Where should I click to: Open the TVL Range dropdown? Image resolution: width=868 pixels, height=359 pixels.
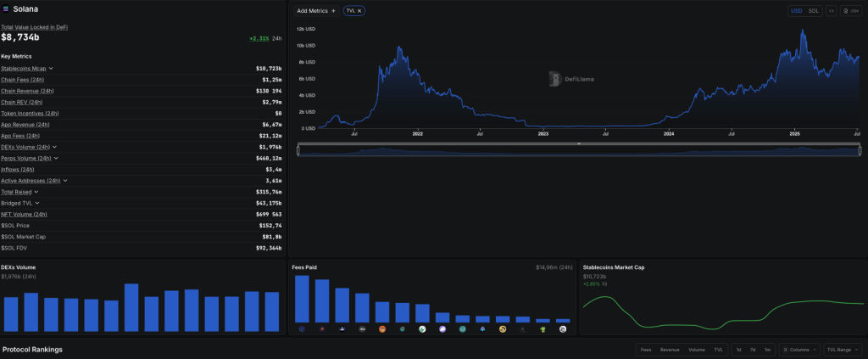coord(843,350)
